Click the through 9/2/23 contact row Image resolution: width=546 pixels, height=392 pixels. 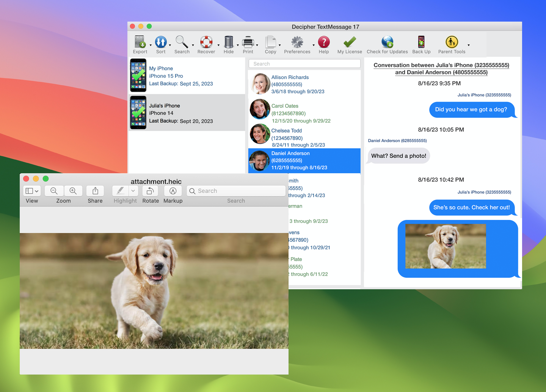[x=325, y=214]
